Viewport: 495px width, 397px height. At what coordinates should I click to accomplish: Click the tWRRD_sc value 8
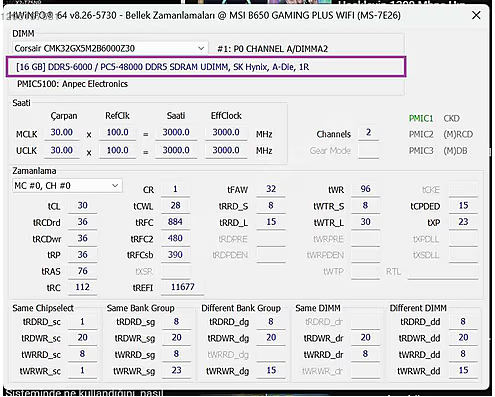point(83,354)
